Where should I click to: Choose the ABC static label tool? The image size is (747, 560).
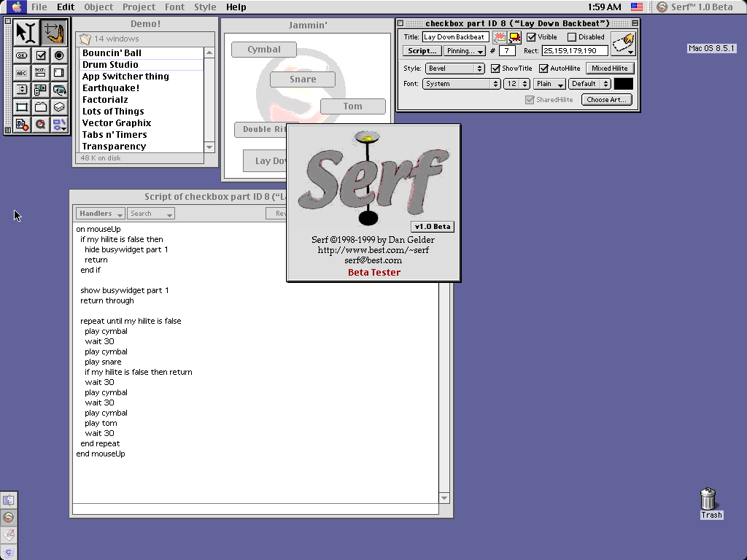[x=22, y=73]
